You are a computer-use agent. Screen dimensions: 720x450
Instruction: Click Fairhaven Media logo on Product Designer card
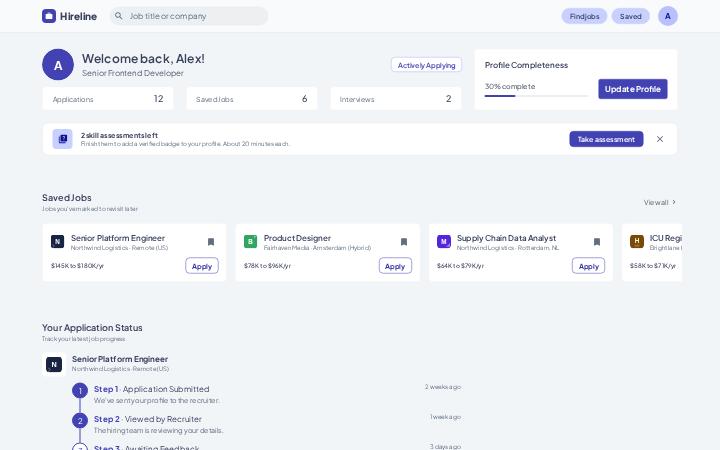250,242
